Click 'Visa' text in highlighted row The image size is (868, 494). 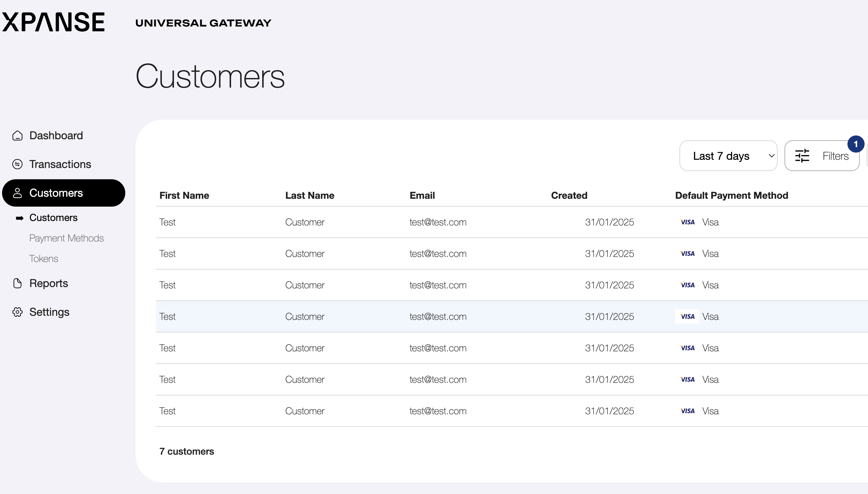pos(711,317)
